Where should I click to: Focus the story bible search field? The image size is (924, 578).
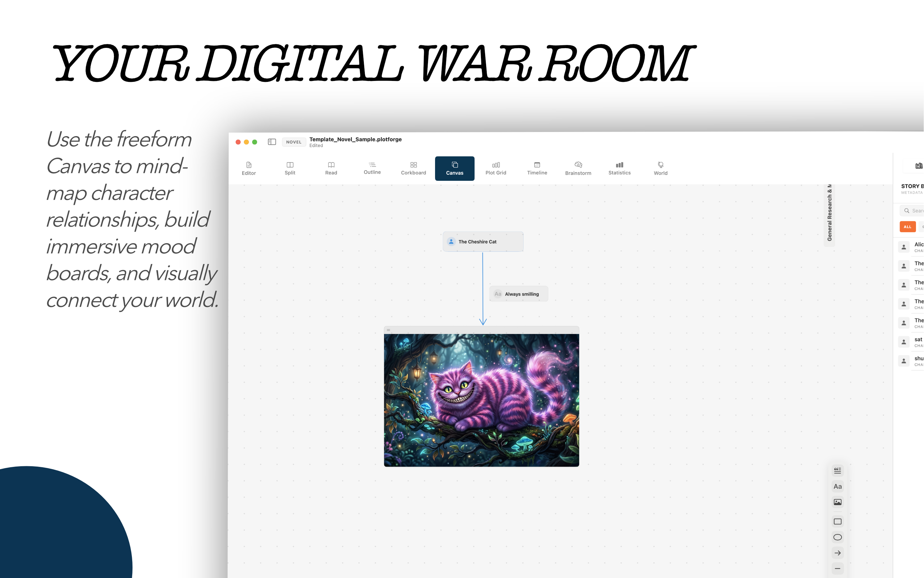coord(912,211)
